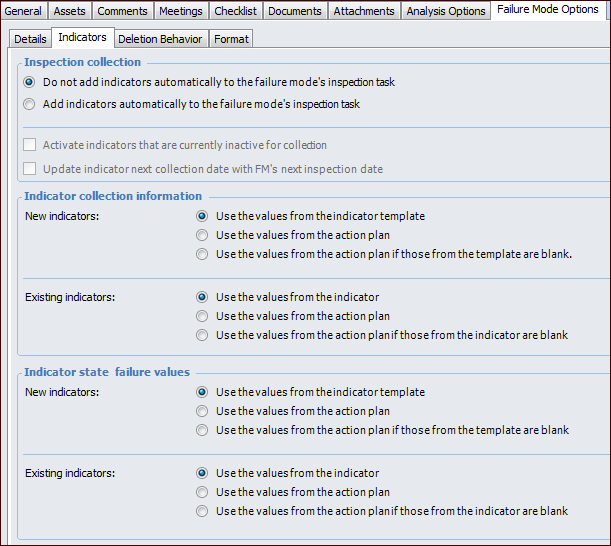Image resolution: width=611 pixels, height=546 pixels.
Task: Open the Assets tab
Action: click(x=69, y=11)
